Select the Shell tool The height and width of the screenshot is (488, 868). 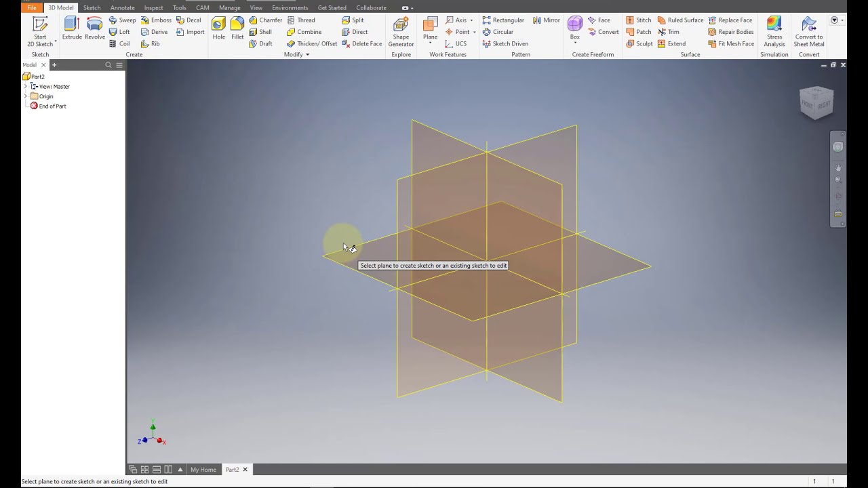[x=260, y=32]
